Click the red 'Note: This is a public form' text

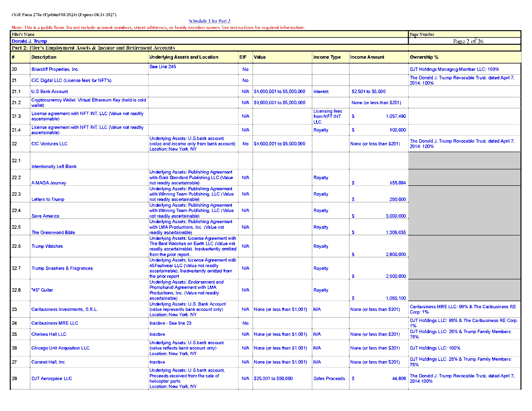tap(158, 27)
